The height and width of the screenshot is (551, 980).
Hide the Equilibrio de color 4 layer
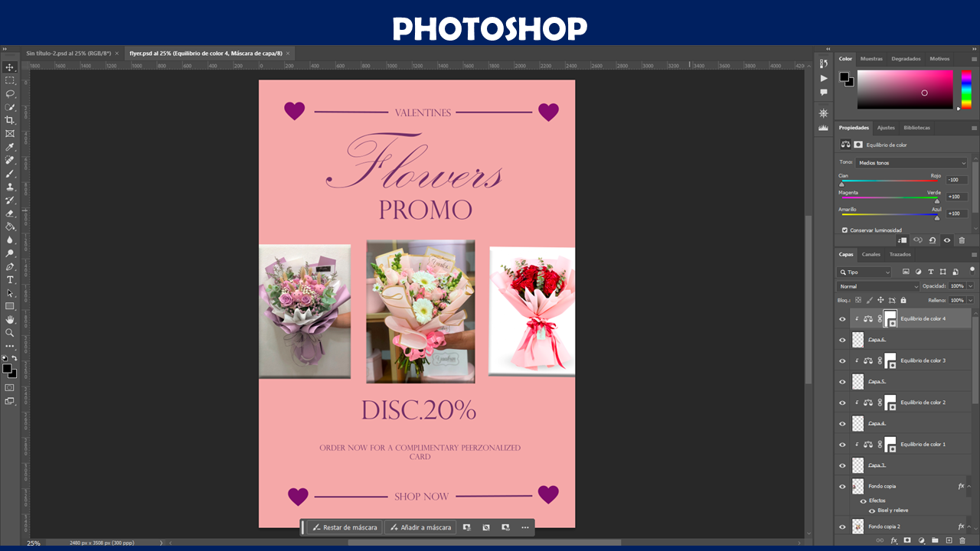point(842,319)
